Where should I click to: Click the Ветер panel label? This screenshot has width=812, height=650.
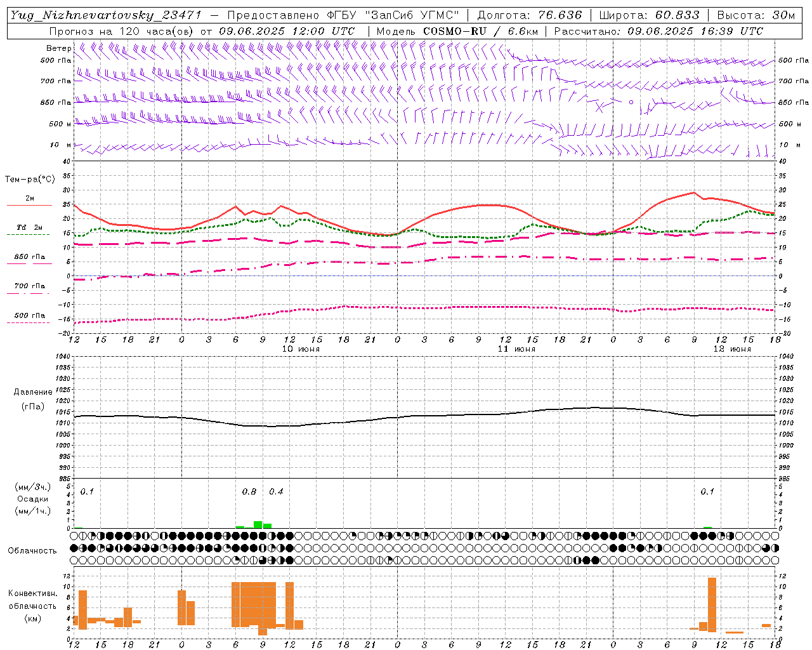pos(58,48)
